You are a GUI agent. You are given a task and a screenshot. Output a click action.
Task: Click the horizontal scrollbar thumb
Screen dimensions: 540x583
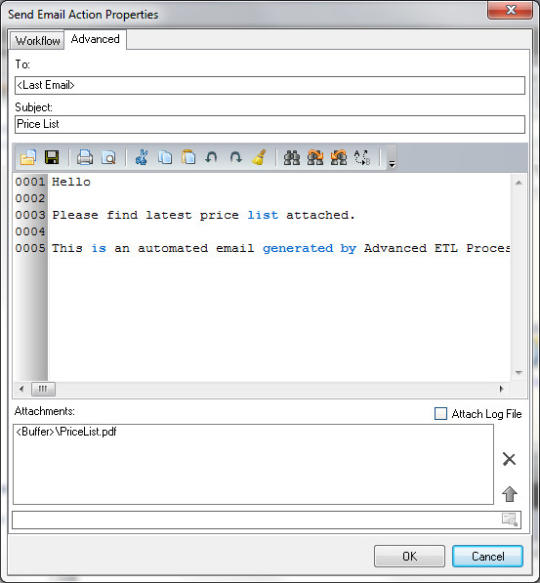(43, 389)
